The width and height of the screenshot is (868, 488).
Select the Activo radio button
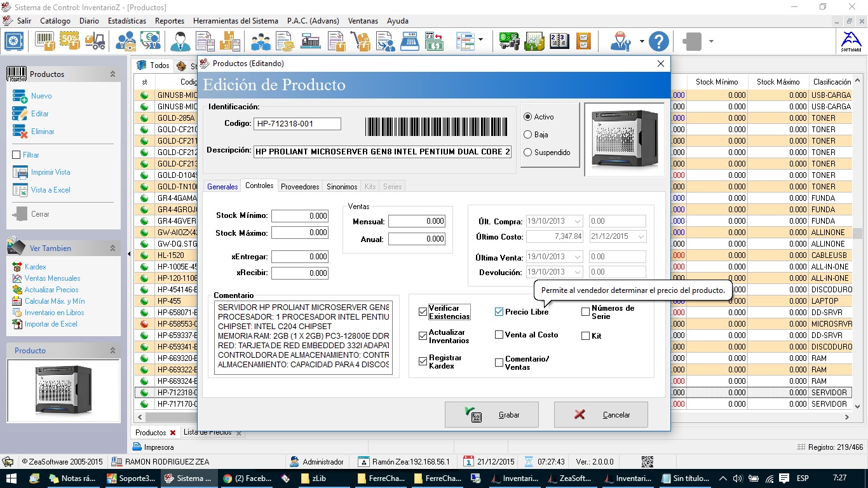pyautogui.click(x=527, y=117)
